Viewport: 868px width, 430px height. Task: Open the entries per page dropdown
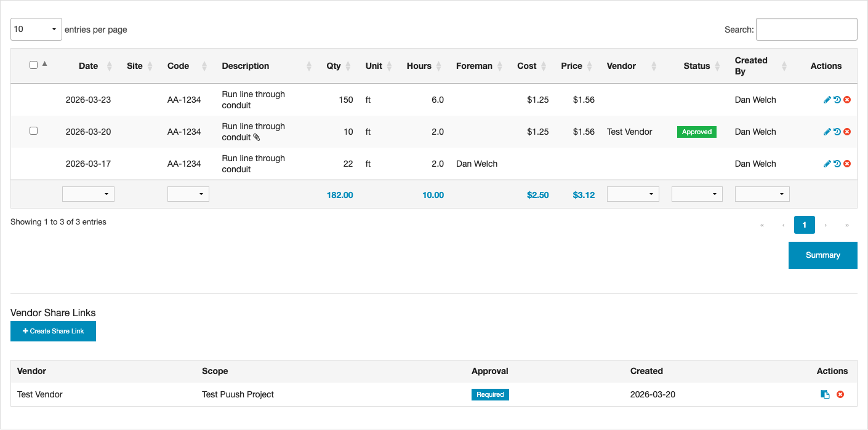36,29
